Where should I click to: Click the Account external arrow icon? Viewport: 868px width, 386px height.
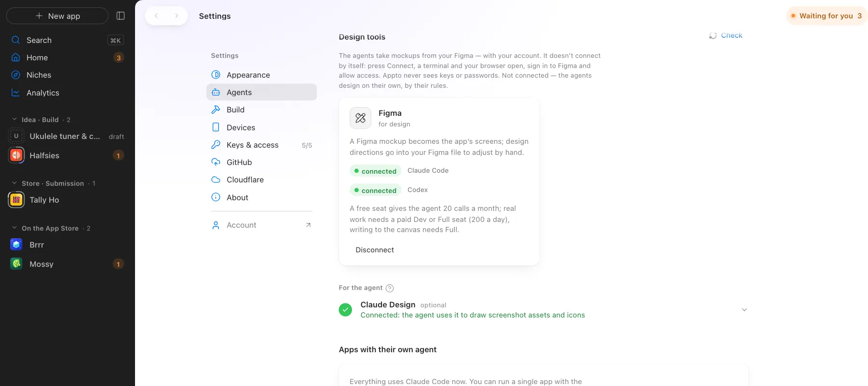point(308,225)
